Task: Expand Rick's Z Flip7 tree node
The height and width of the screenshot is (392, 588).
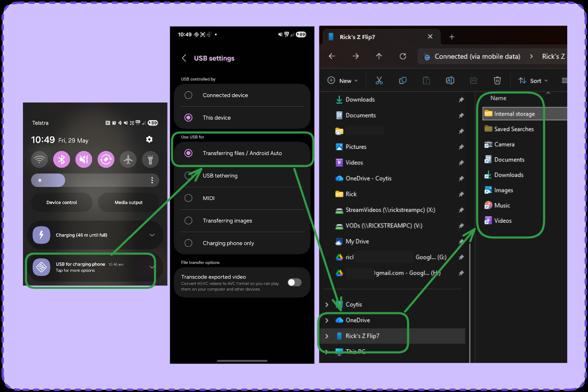Action: point(327,336)
